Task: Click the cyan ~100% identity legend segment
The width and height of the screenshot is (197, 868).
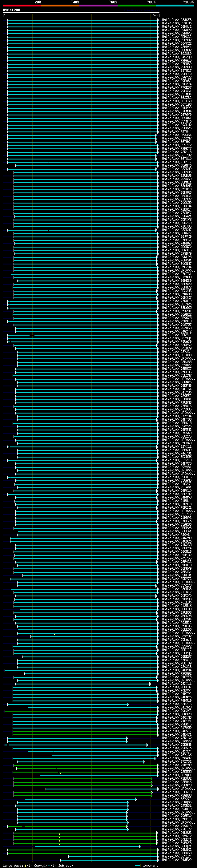Action: point(175,6)
